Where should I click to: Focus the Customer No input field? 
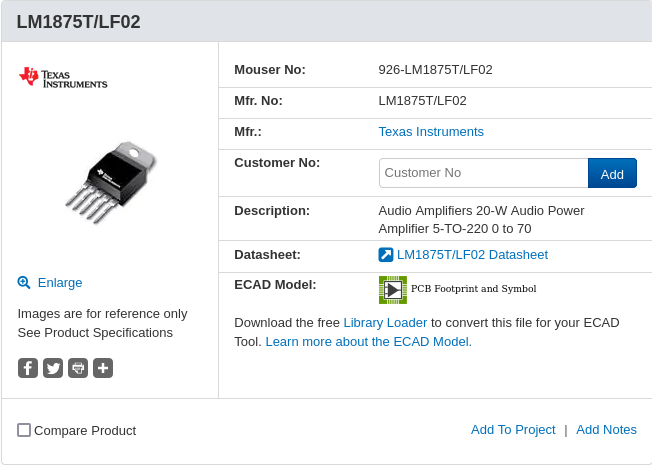(x=483, y=173)
